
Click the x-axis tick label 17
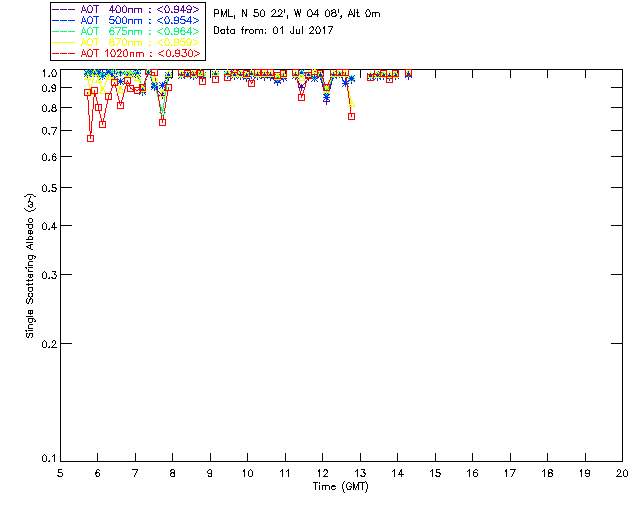pos(510,473)
